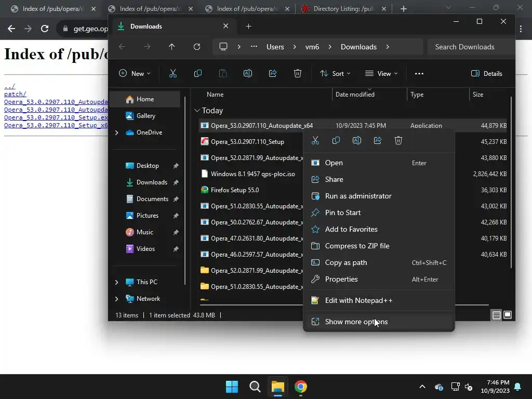Click File Explorer icon on taskbar

[277, 387]
